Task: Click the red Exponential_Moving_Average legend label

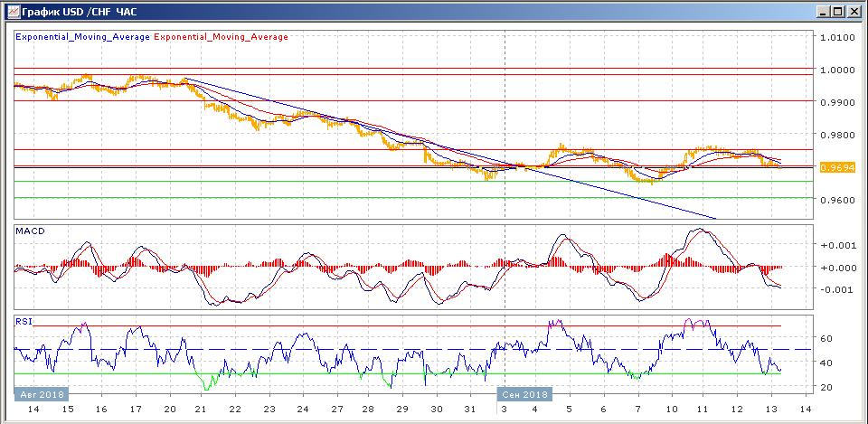Action: click(x=222, y=37)
